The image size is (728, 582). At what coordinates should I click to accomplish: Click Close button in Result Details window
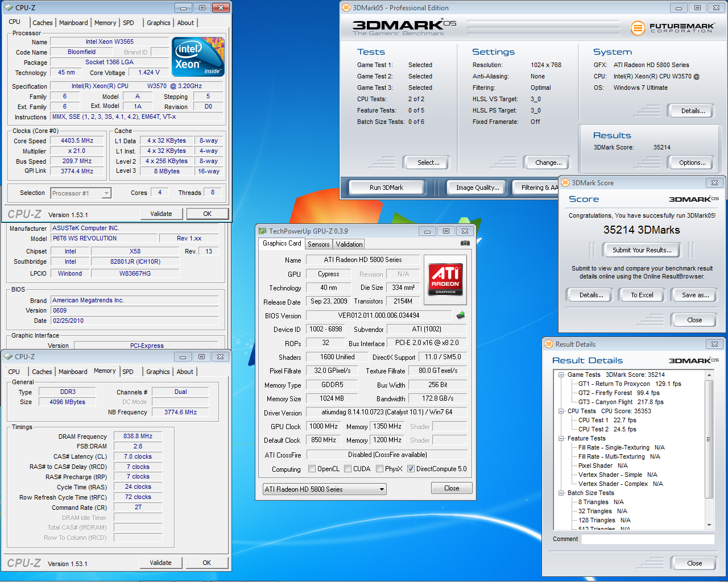pyautogui.click(x=694, y=563)
